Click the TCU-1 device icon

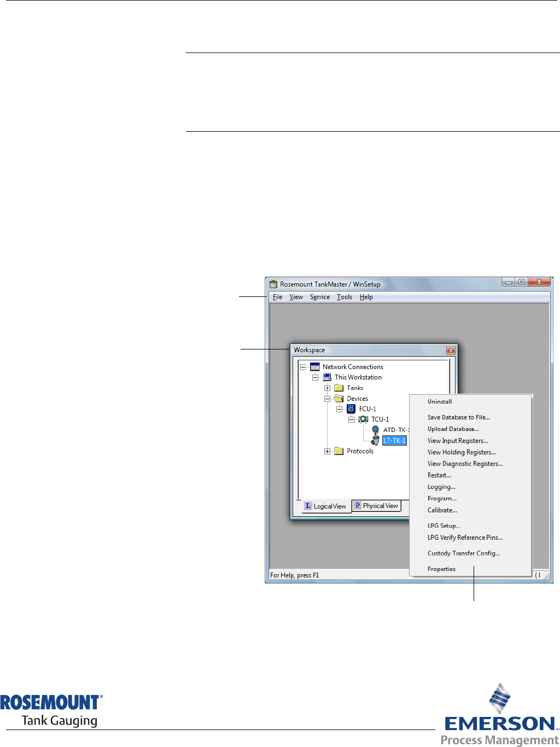363,419
